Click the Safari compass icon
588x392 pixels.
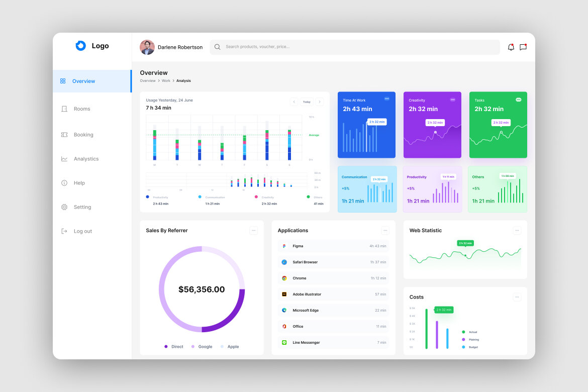[284, 262]
